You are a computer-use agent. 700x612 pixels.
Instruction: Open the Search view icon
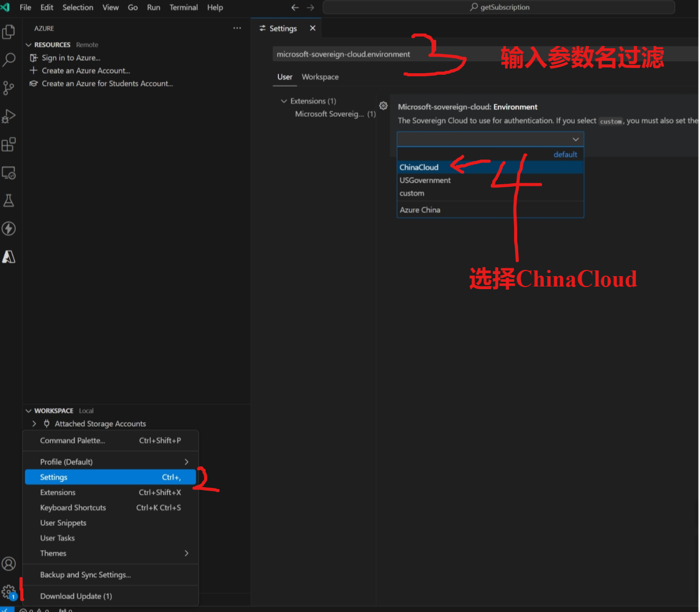[9, 60]
